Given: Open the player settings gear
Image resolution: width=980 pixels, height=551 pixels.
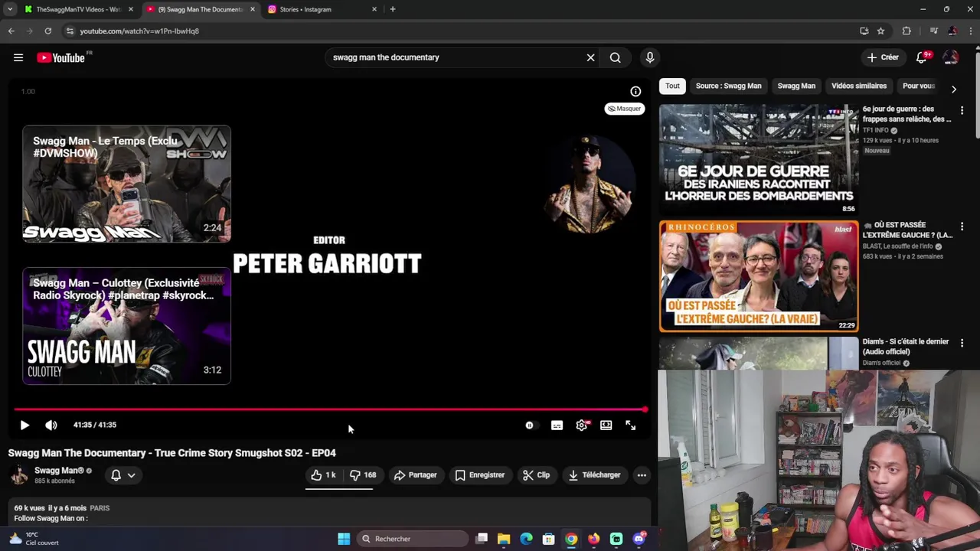Looking at the screenshot, I should point(582,425).
